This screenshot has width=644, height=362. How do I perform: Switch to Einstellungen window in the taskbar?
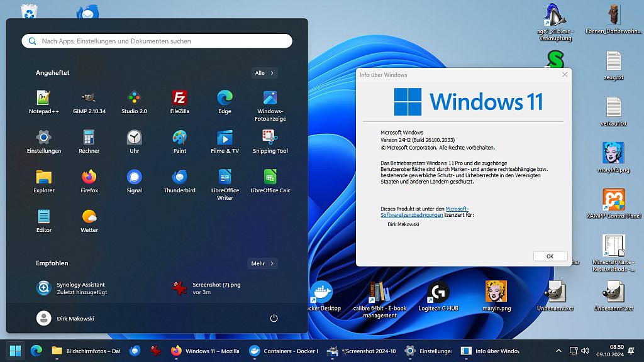(x=428, y=351)
